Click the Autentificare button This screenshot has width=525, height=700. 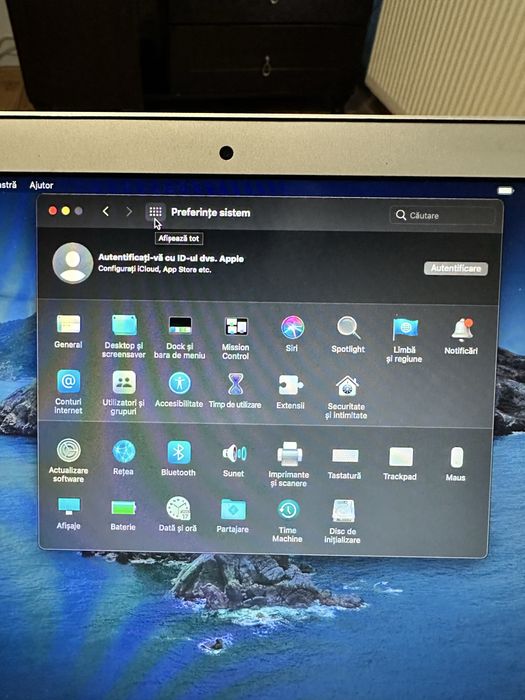[456, 268]
